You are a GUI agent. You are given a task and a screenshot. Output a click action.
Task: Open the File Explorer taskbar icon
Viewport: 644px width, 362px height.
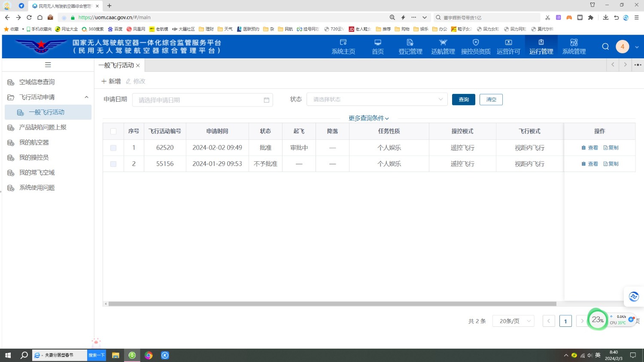point(115,355)
